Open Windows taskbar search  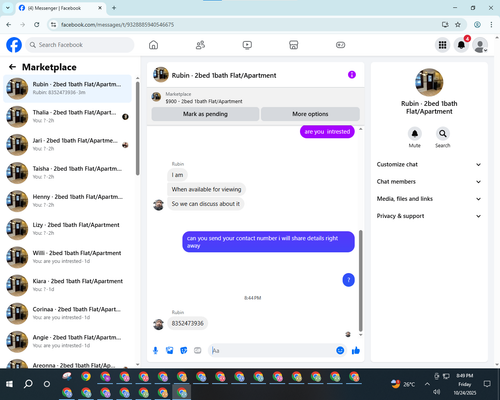point(28,384)
